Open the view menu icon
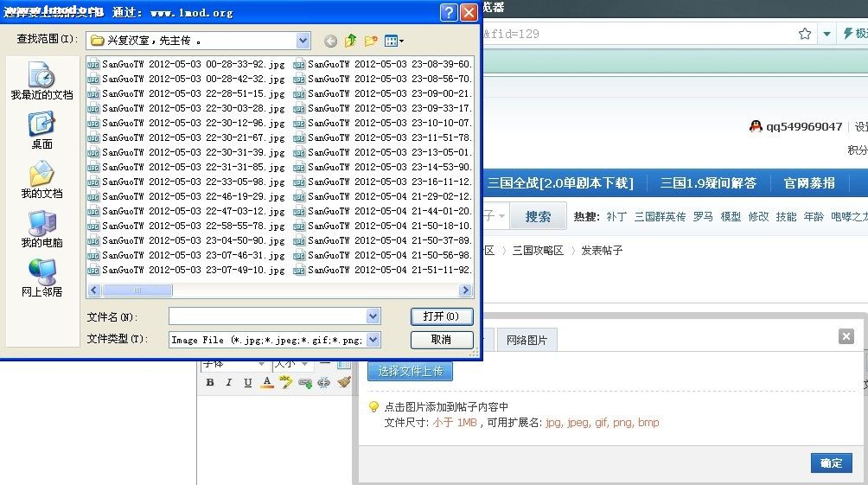This screenshot has height=485, width=868. tap(393, 41)
